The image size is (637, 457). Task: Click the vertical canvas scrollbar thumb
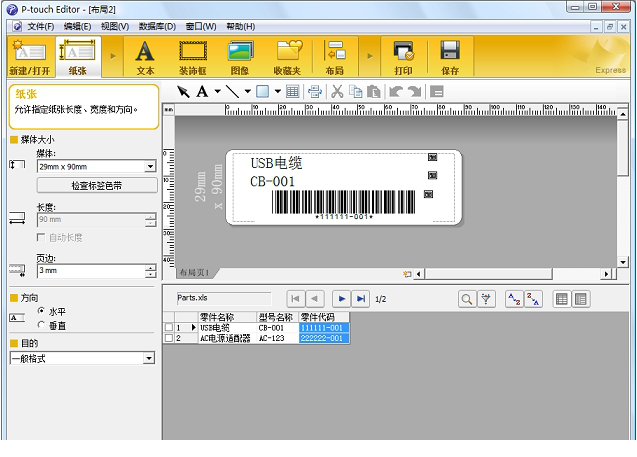point(623,148)
